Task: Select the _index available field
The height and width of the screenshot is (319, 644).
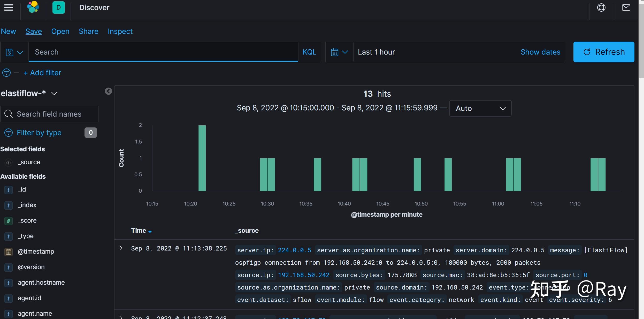Action: pos(27,205)
